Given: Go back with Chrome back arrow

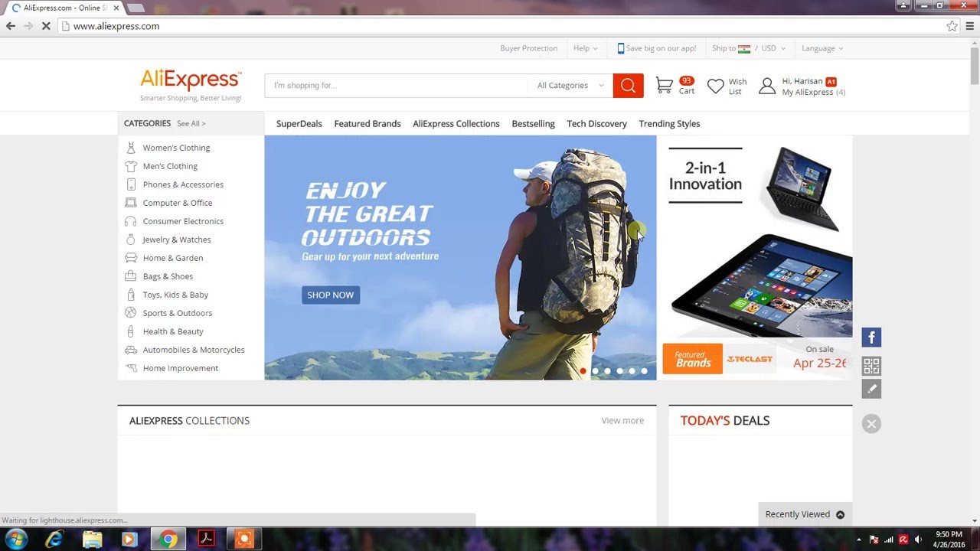Looking at the screenshot, I should coord(11,26).
